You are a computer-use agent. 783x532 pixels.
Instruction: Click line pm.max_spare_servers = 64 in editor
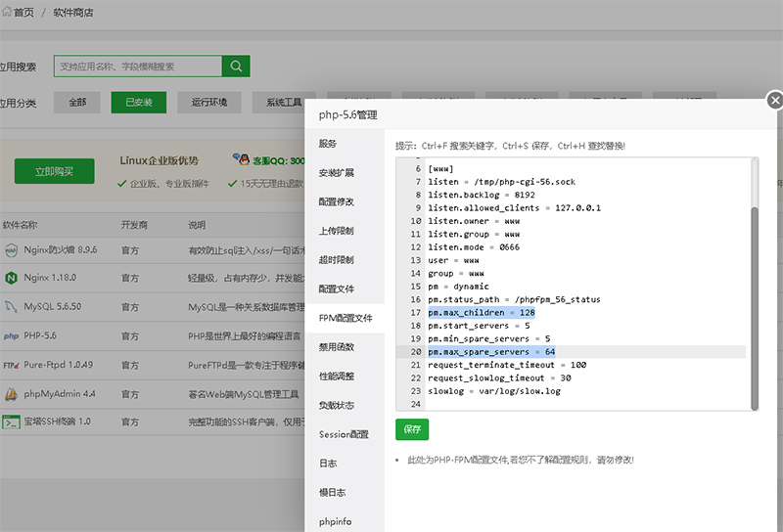tap(491, 352)
